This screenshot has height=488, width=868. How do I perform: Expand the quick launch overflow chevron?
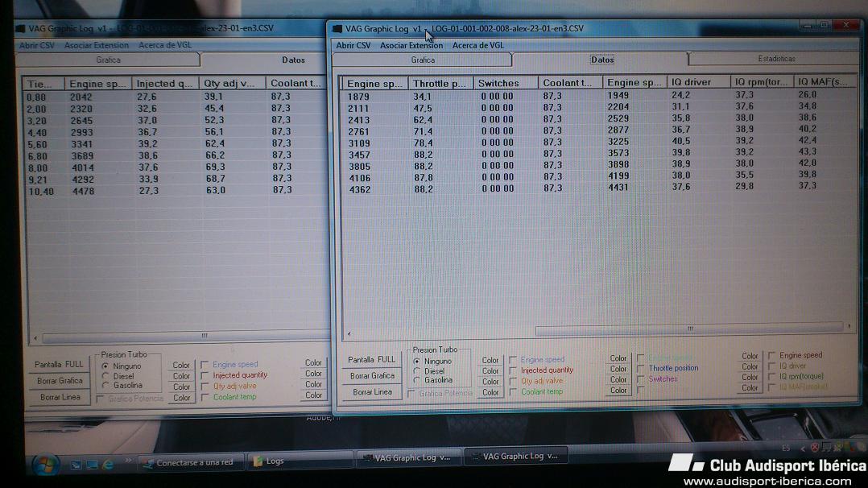tap(128, 460)
